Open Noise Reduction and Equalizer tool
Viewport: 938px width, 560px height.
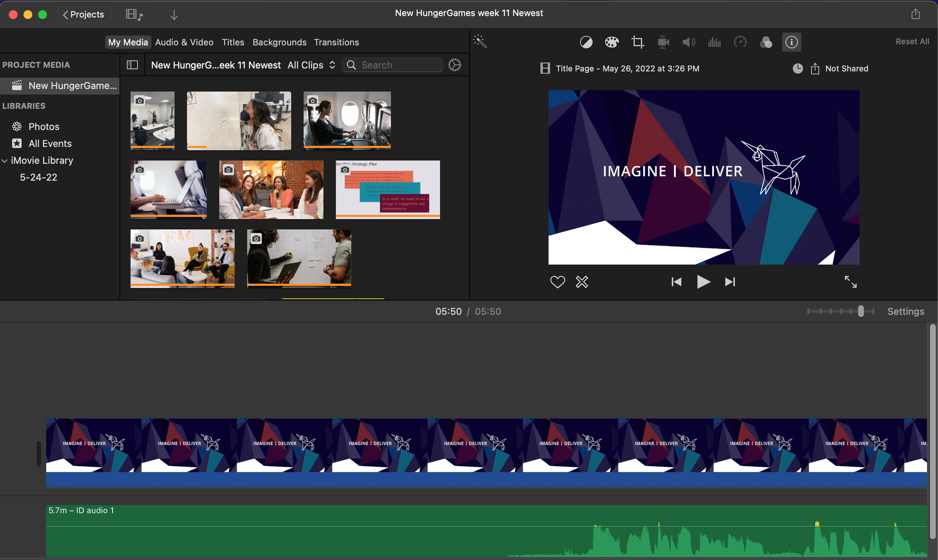[x=714, y=42]
